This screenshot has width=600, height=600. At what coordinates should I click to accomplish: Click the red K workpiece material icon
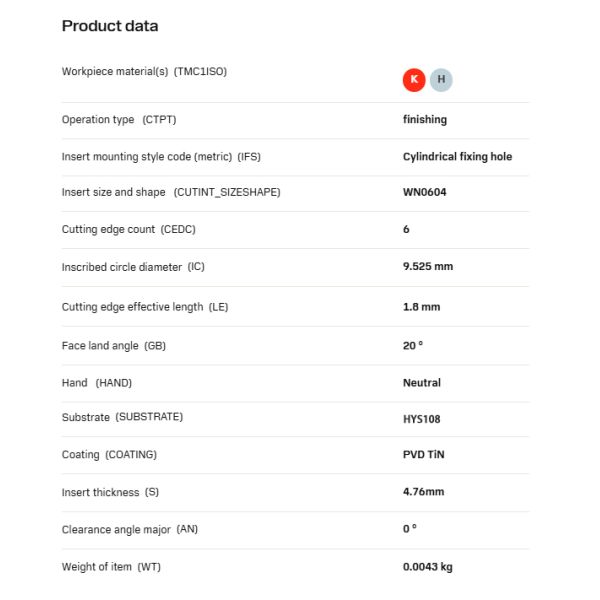tap(413, 80)
